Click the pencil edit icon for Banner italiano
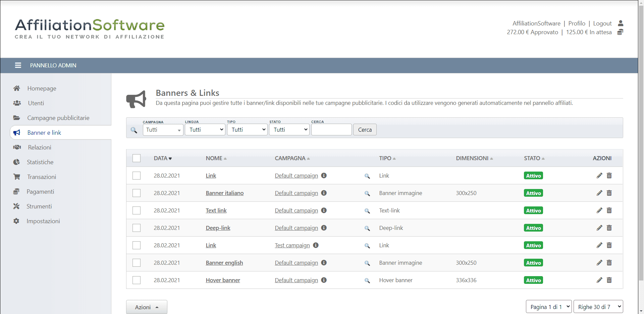The height and width of the screenshot is (314, 644). pos(599,193)
